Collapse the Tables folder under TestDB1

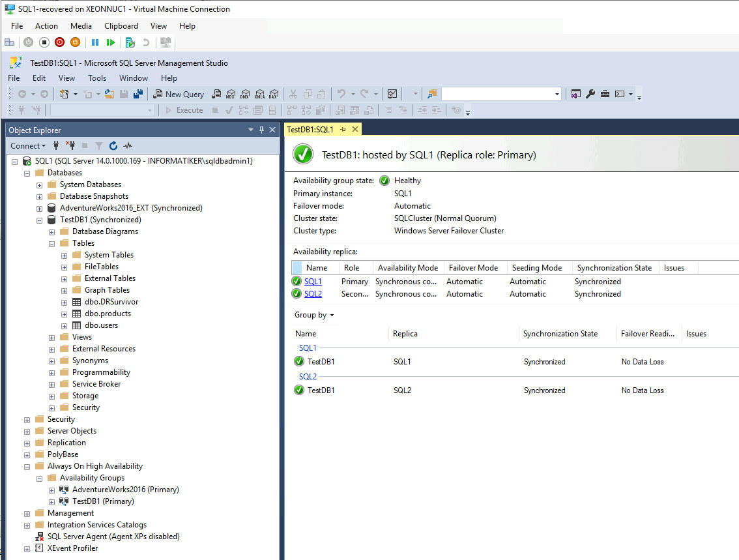coord(52,244)
